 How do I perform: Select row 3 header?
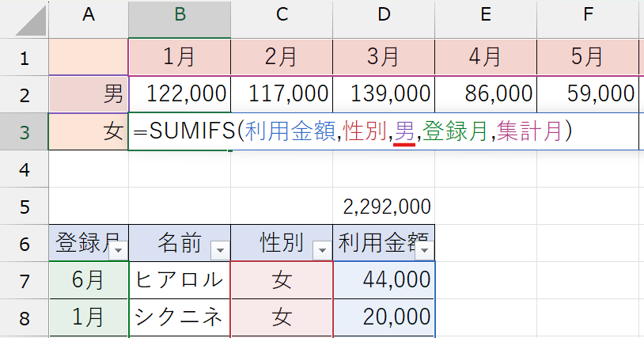[x=25, y=131]
